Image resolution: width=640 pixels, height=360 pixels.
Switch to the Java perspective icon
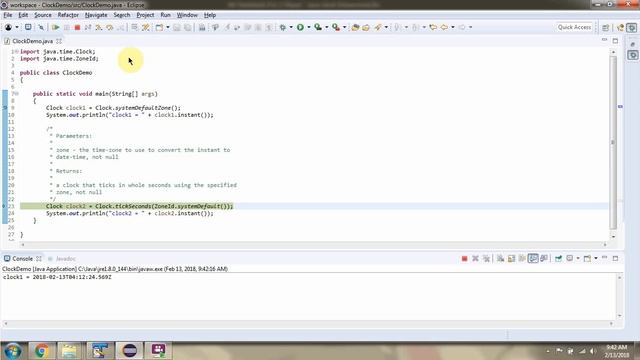point(621,27)
